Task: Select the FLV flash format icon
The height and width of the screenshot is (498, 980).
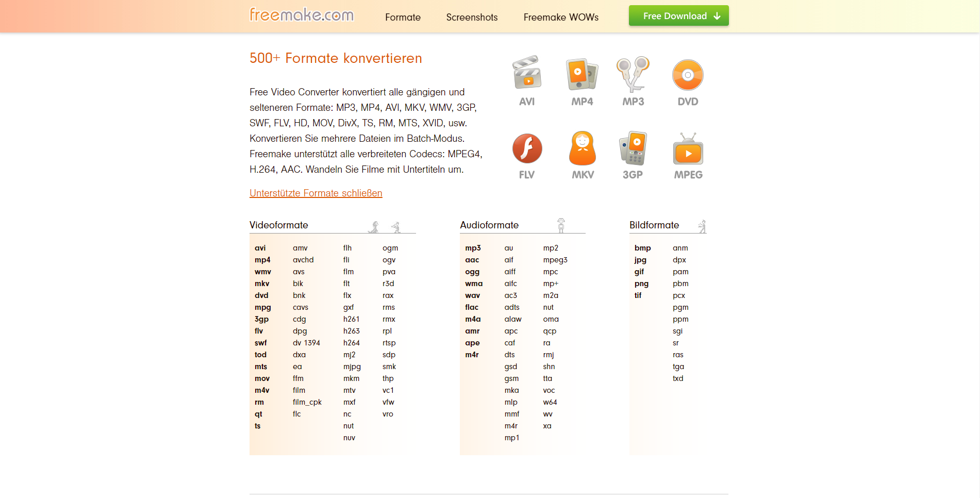Action: [527, 148]
